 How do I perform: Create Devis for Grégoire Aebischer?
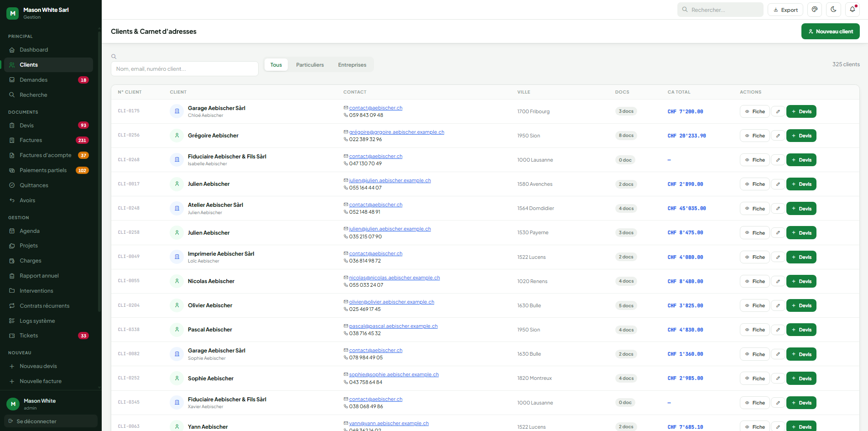pyautogui.click(x=801, y=136)
